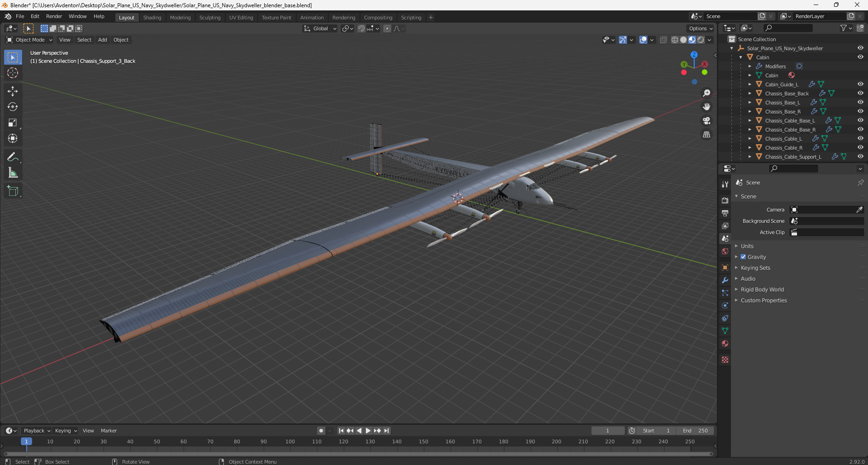The width and height of the screenshot is (868, 465).
Task: Toggle proportional editing button
Action: point(387,28)
